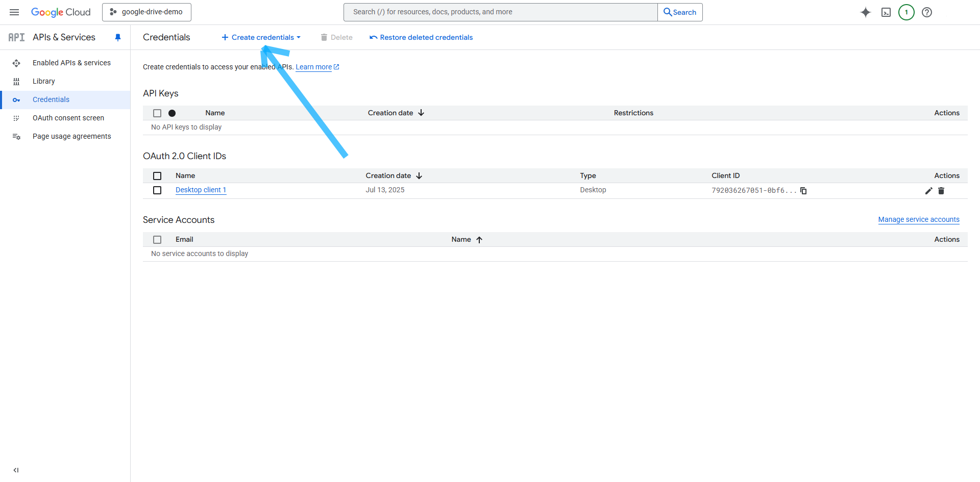Open the help question mark icon
Viewport: 980px width, 482px height.
click(927, 12)
